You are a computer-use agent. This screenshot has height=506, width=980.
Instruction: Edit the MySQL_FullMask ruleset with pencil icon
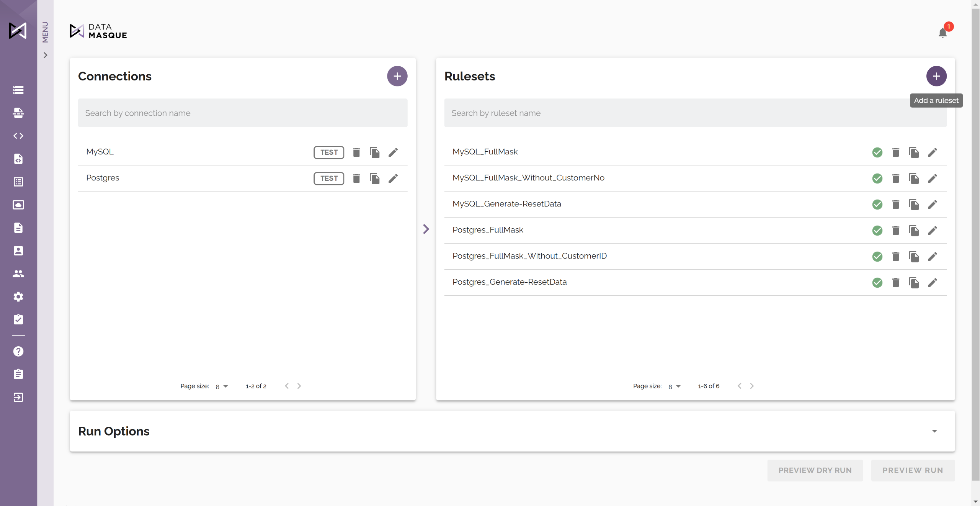(x=932, y=152)
